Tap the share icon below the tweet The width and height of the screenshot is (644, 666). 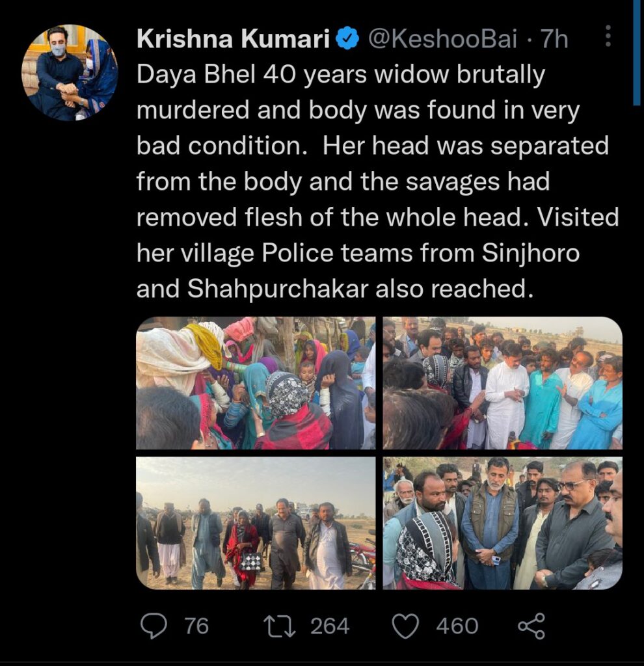531,626
